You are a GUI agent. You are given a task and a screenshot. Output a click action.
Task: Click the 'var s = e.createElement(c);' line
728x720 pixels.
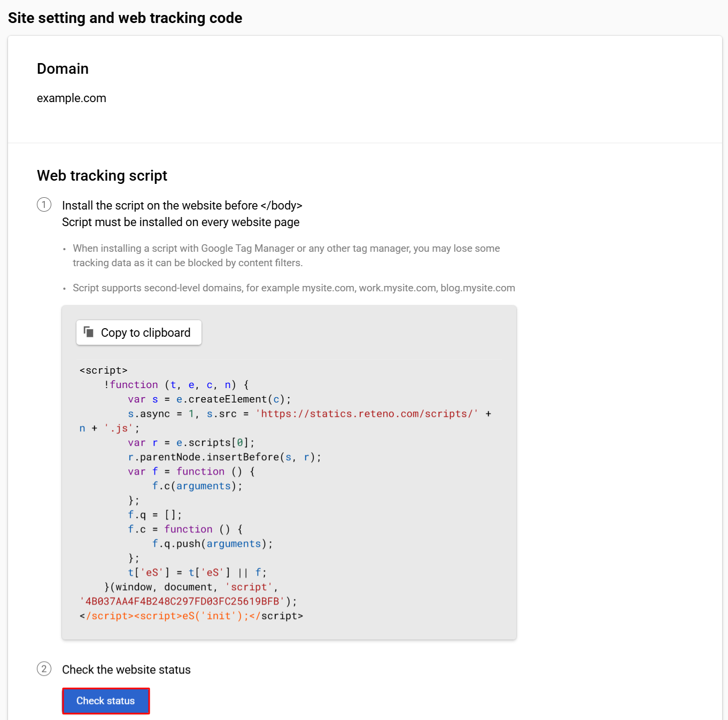210,399
